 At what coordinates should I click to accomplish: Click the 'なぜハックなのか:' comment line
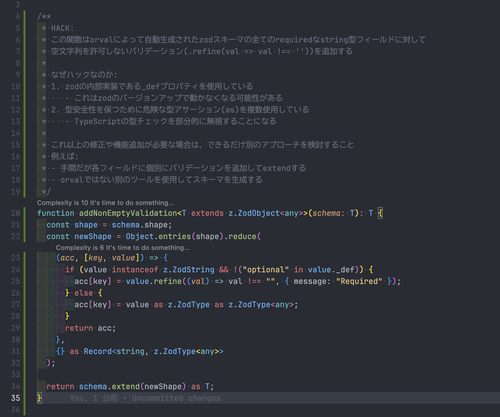coord(84,75)
